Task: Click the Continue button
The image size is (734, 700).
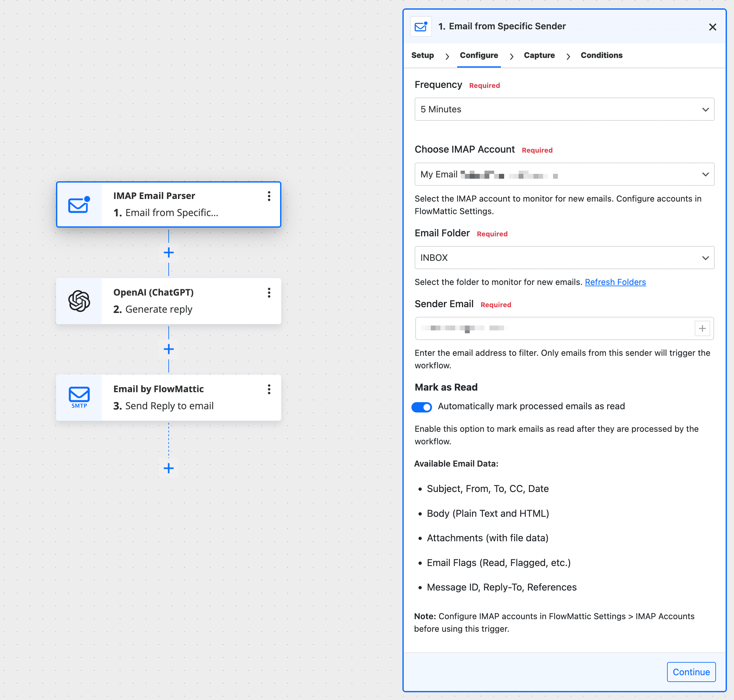Action: [691, 672]
